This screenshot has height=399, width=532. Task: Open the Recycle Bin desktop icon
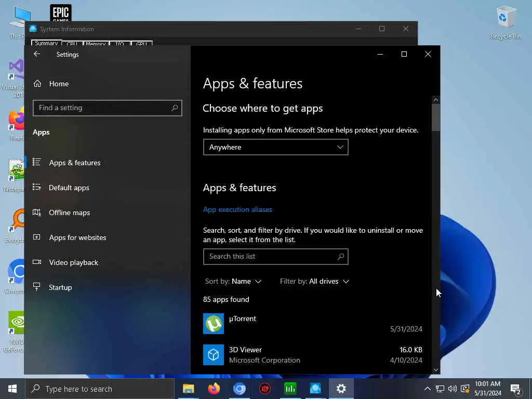506,22
